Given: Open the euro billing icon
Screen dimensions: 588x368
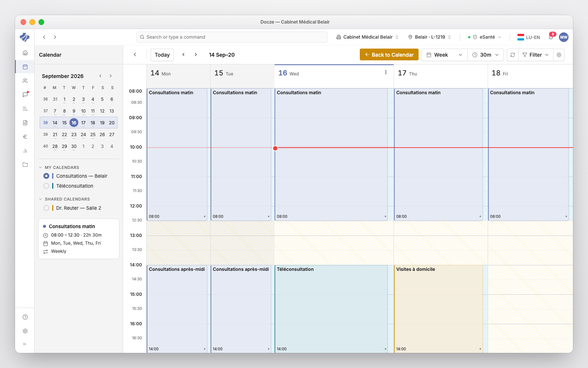Looking at the screenshot, I should pos(25,137).
